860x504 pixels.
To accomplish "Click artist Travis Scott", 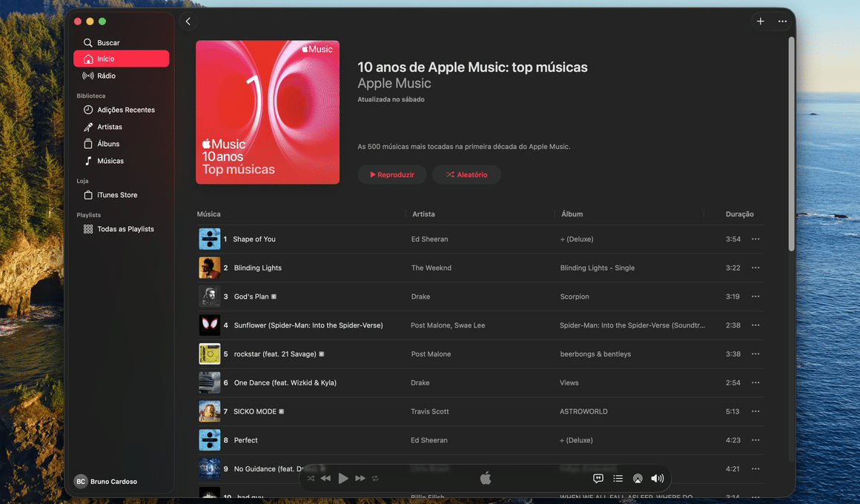I will [x=429, y=411].
